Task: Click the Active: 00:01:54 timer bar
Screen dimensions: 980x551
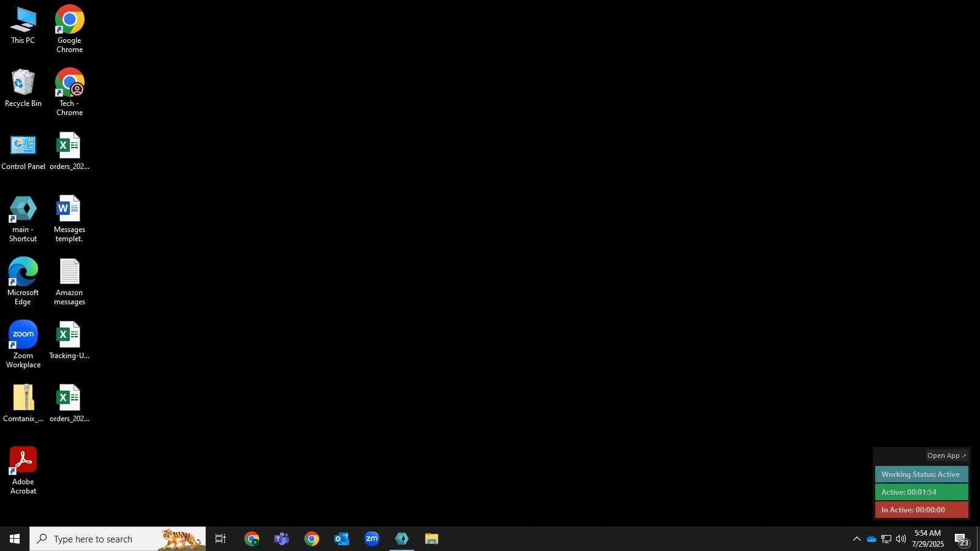Action: (921, 492)
